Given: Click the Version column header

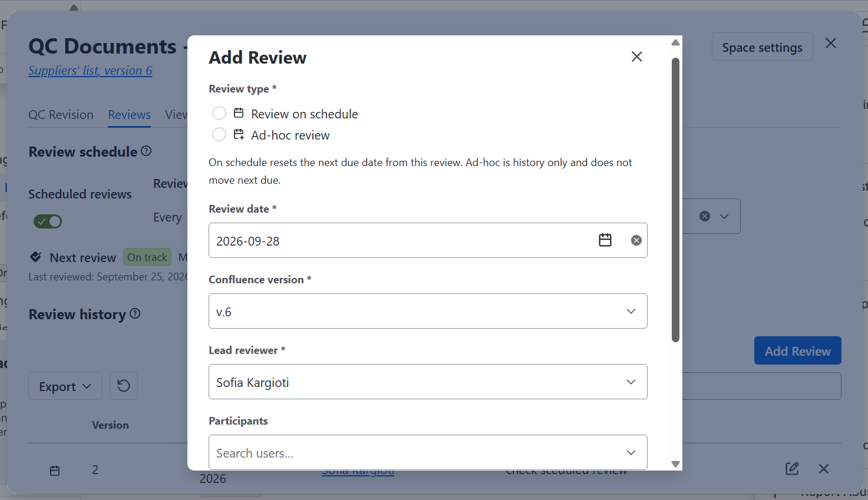Looking at the screenshot, I should tap(110, 425).
